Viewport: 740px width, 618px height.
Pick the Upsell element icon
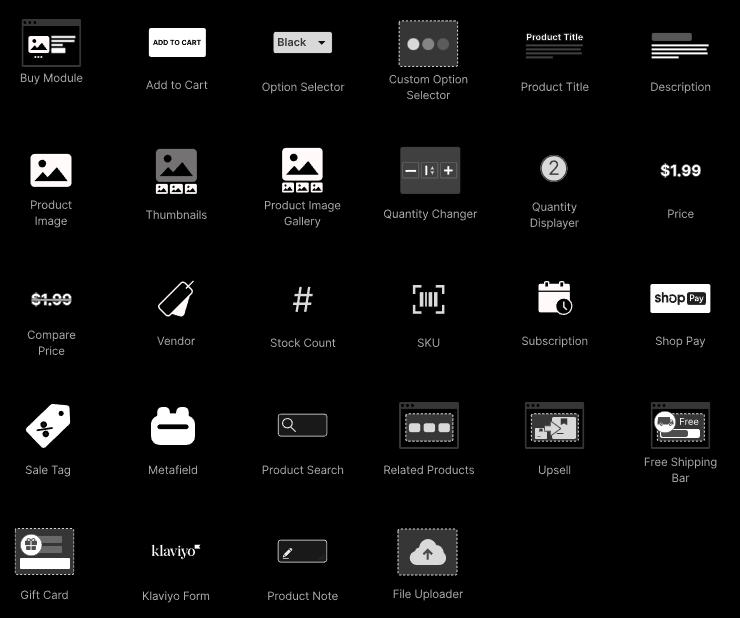click(555, 425)
